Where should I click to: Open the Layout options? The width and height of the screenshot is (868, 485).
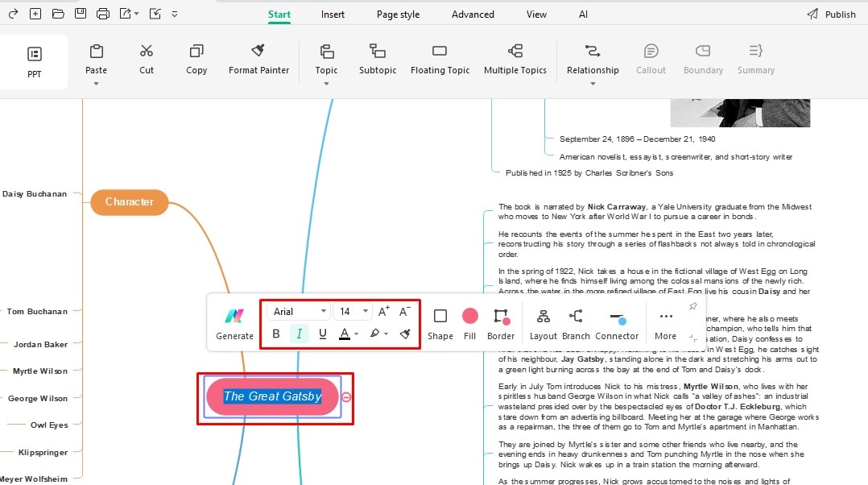(543, 325)
